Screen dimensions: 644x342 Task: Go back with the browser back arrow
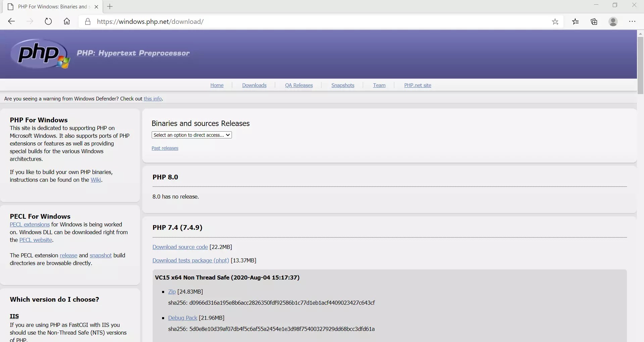coord(11,22)
